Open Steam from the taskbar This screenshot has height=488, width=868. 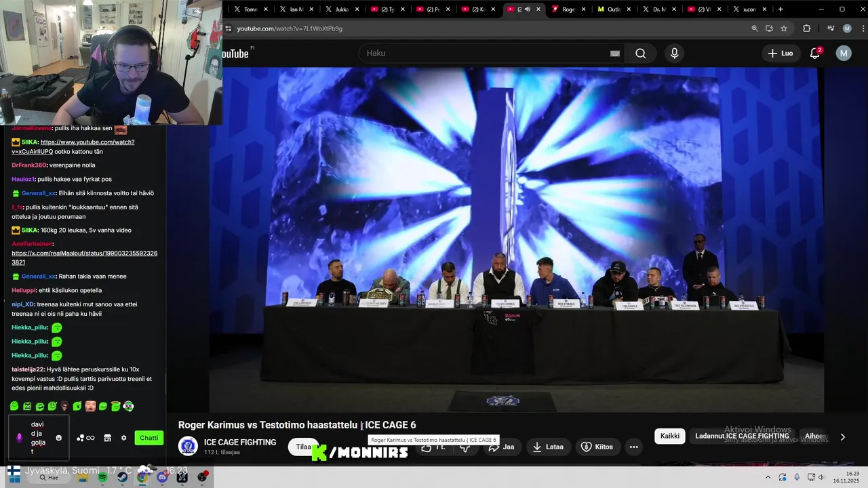point(122,477)
